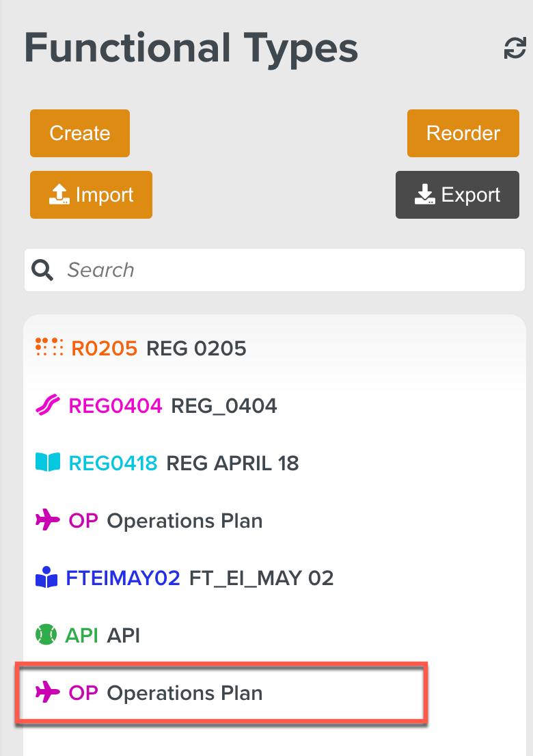533x756 pixels.
Task: Click the Reorder button
Action: point(463,133)
